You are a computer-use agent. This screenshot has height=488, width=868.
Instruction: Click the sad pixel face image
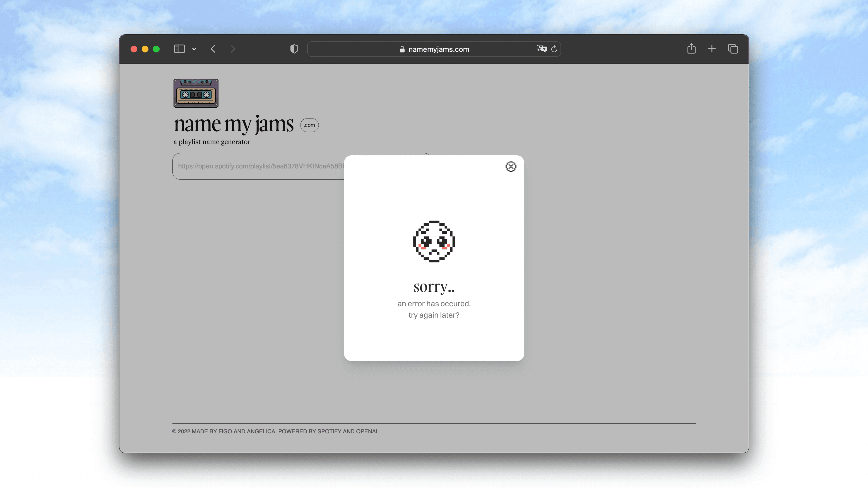click(x=434, y=241)
